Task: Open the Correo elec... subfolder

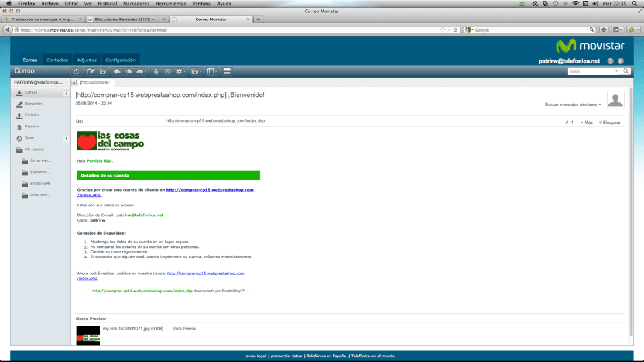Action: (x=40, y=161)
